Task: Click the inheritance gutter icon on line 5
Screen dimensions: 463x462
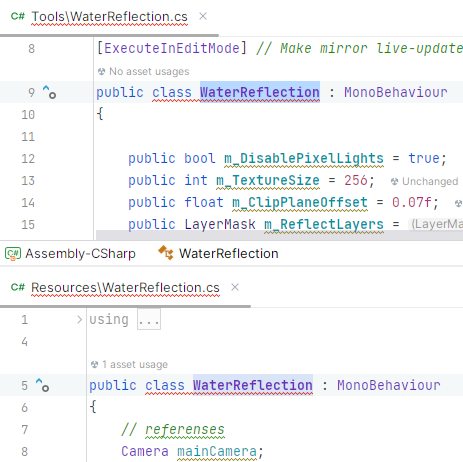Action: 42,385
